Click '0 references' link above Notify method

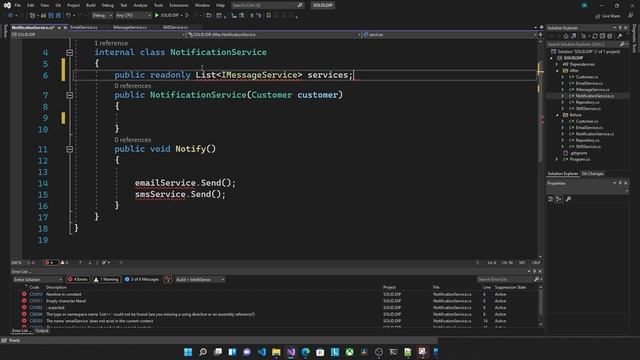tap(133, 140)
